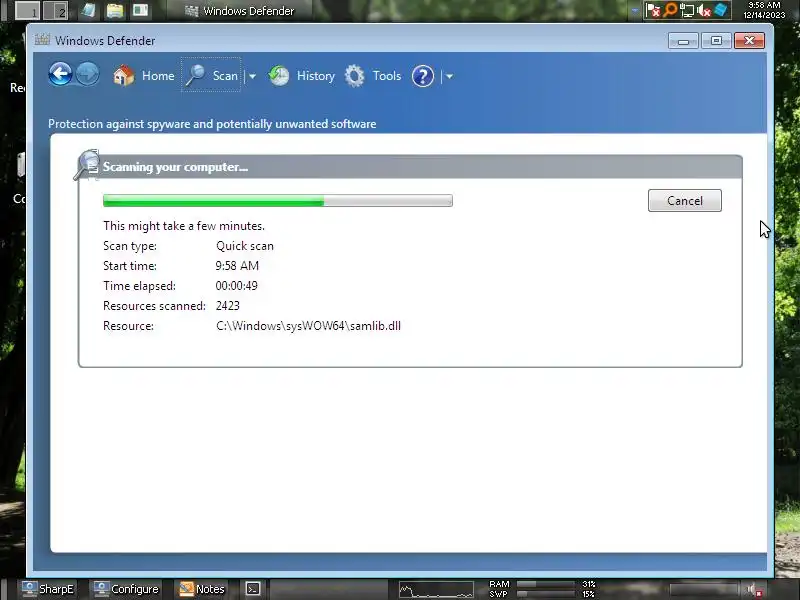Click the greyed forward arrow button
This screenshot has width=800, height=600.
point(88,75)
